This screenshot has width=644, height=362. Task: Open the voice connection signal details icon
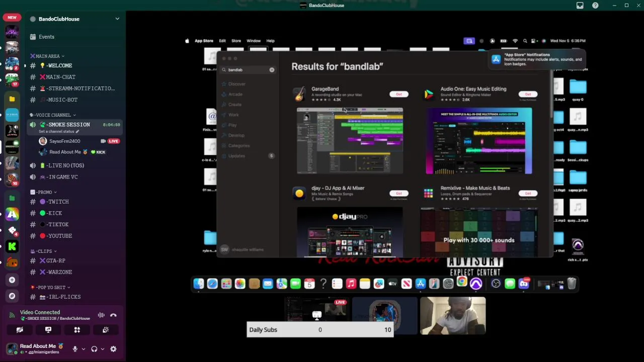[12, 315]
